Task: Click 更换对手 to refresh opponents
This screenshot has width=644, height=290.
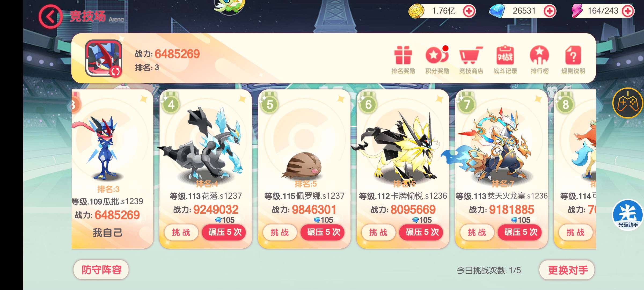Action: tap(567, 270)
